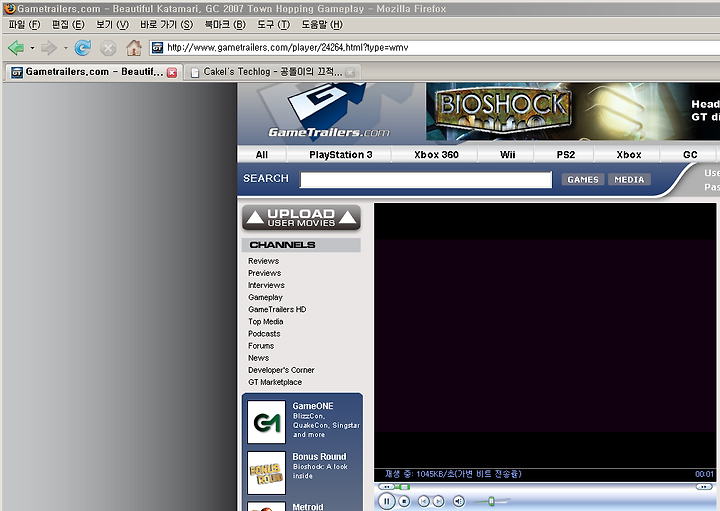The width and height of the screenshot is (720, 511).
Task: Open the back button history dropdown
Action: click(32, 48)
